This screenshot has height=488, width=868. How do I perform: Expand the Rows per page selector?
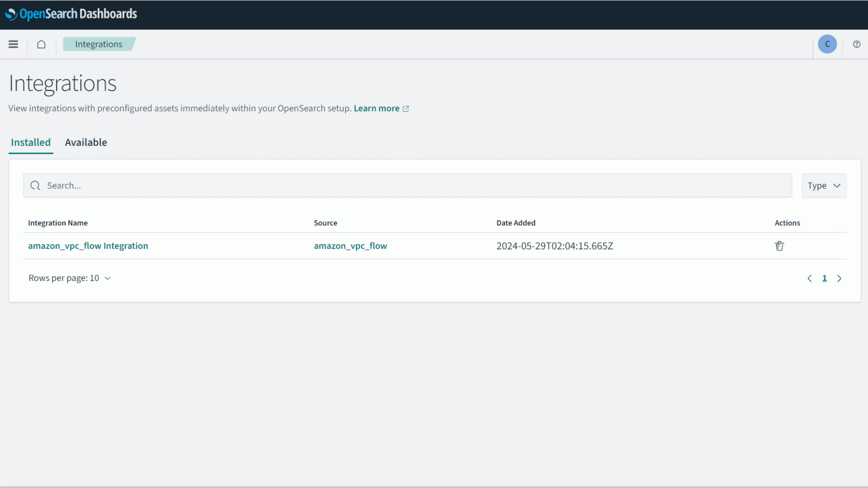[70, 278]
